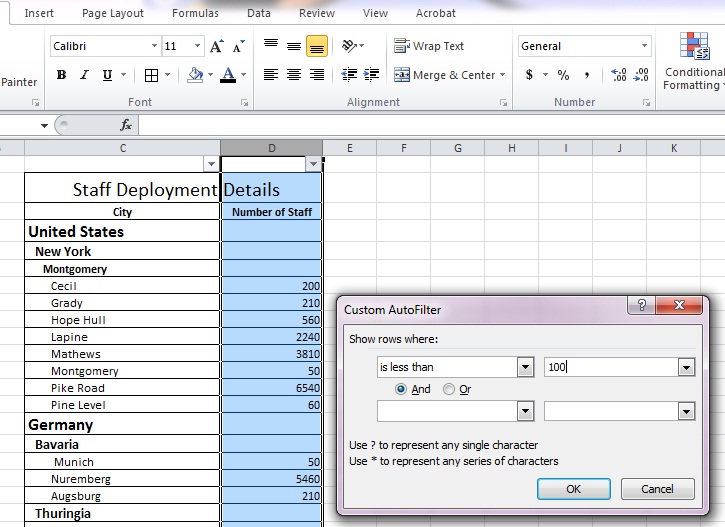The height and width of the screenshot is (527, 725).
Task: Click Decrease Decimal icon
Action: 641,75
